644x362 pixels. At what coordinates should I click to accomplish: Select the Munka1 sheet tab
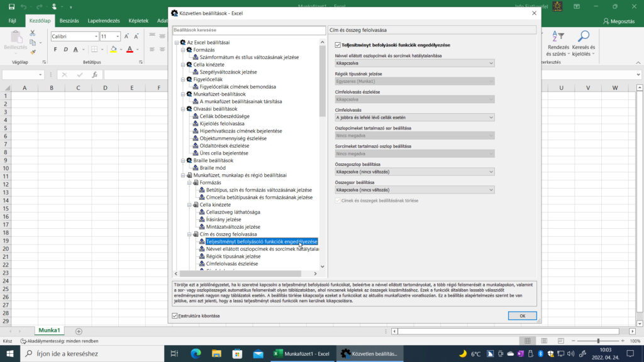click(49, 331)
